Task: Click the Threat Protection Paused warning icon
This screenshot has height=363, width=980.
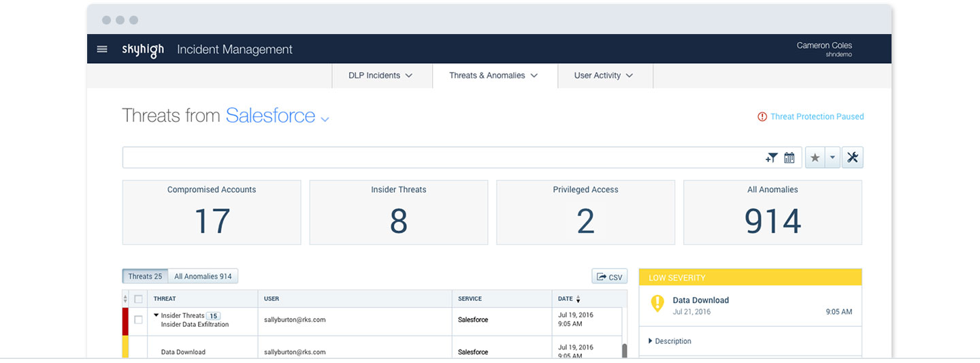Action: 762,116
